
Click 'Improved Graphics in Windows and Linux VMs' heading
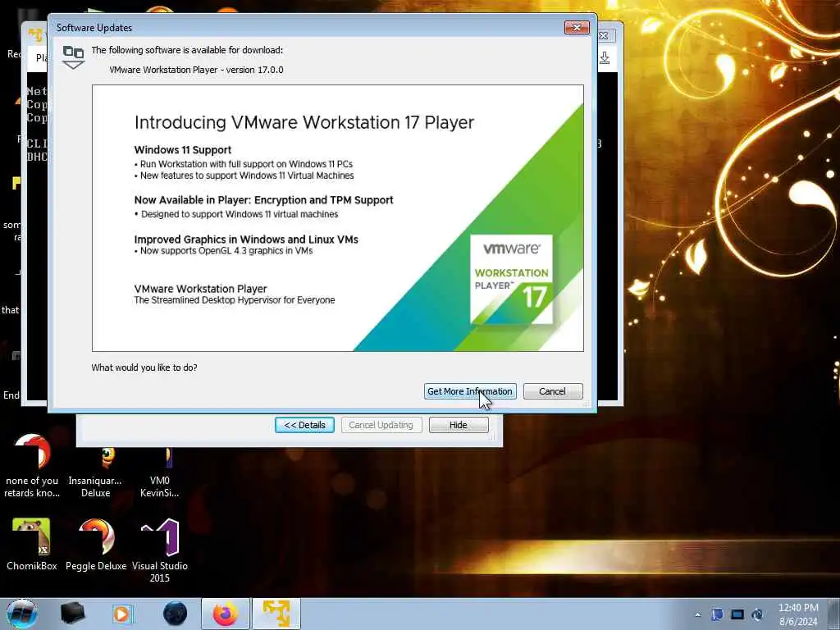(x=246, y=240)
